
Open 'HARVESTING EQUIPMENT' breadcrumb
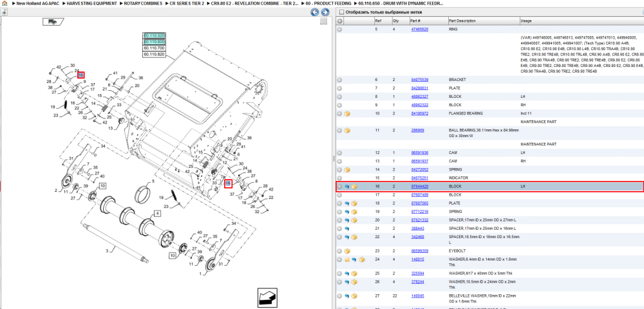tap(92, 3)
